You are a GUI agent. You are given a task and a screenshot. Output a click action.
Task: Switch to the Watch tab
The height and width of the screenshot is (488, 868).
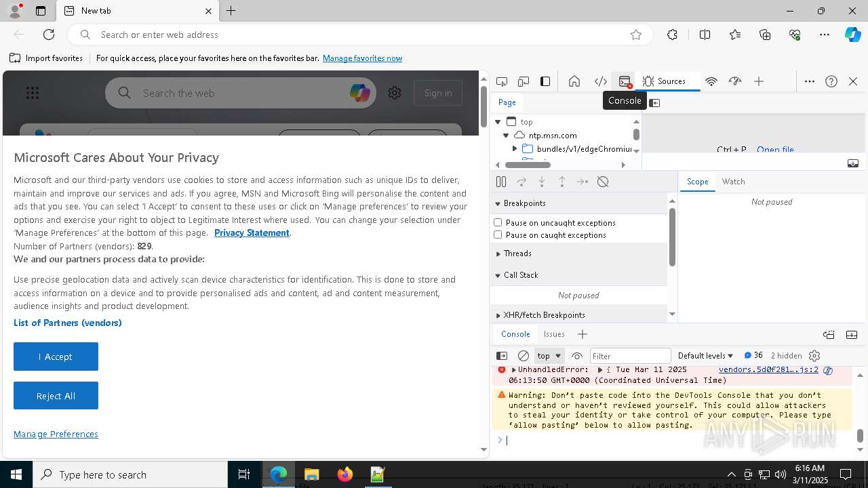coord(733,182)
